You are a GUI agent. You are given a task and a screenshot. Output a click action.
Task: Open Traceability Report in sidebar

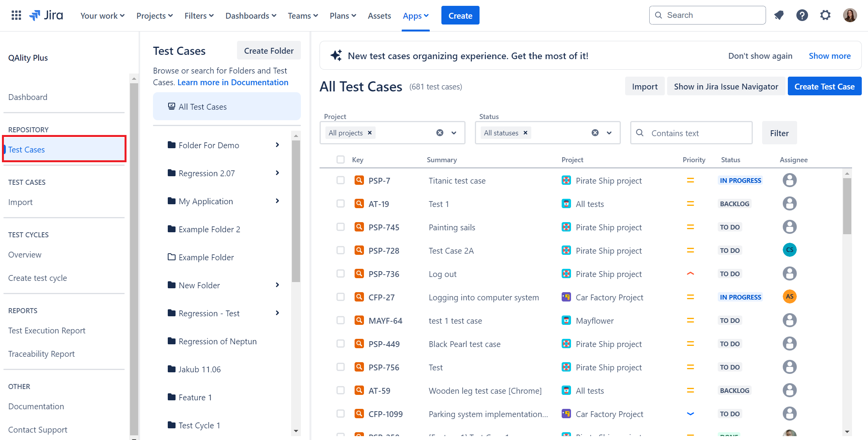click(41, 354)
